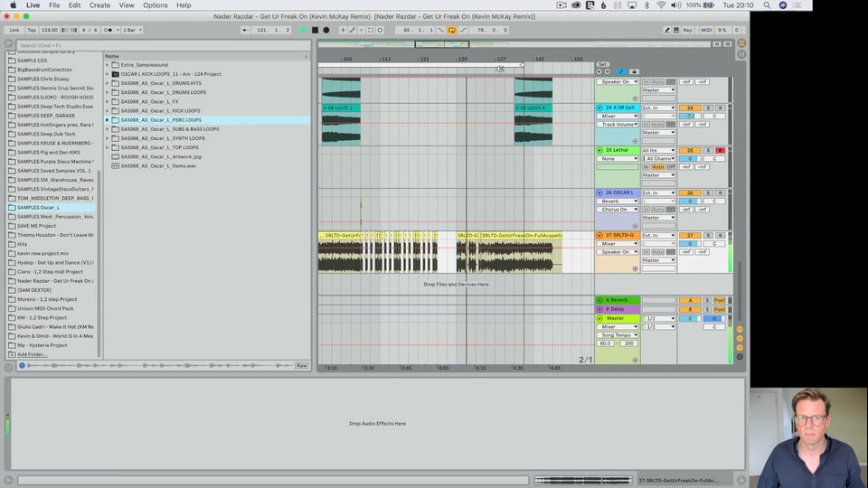This screenshot has height=488, width=868.
Task: Click the H optimize height button
Action: click(x=717, y=43)
